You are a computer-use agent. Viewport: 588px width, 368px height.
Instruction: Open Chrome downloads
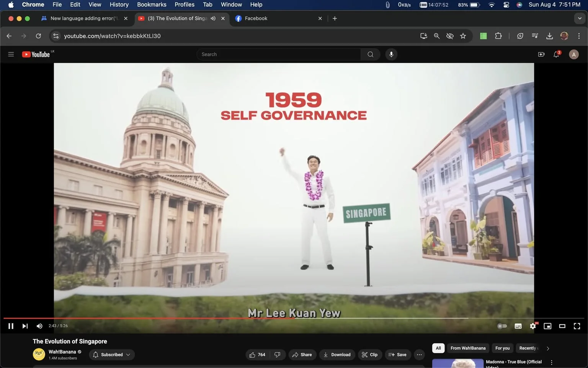pyautogui.click(x=549, y=36)
